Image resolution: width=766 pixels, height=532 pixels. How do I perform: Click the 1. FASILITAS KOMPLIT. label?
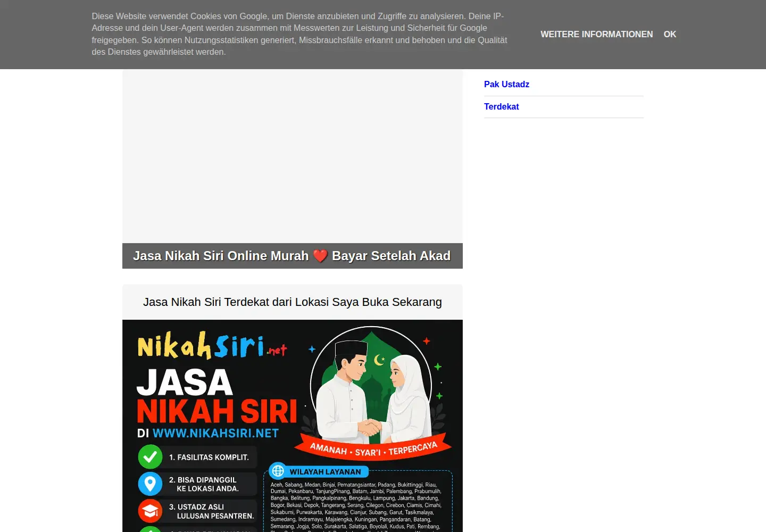[x=209, y=457]
